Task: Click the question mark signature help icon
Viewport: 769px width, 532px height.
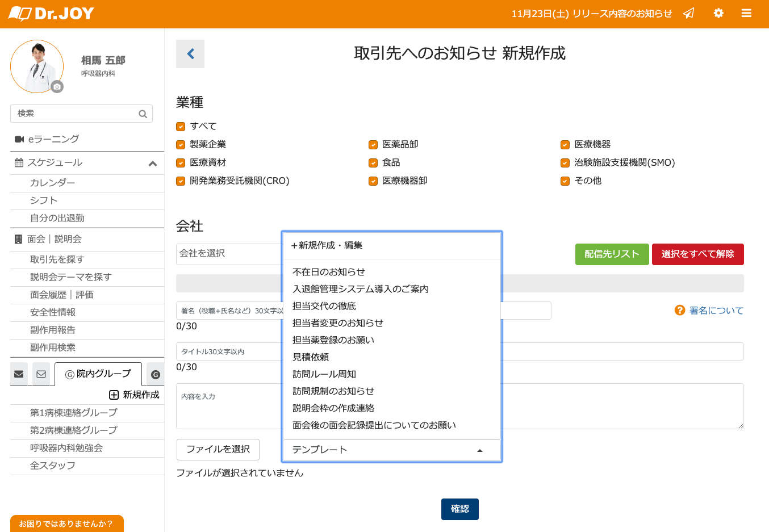Action: point(679,310)
